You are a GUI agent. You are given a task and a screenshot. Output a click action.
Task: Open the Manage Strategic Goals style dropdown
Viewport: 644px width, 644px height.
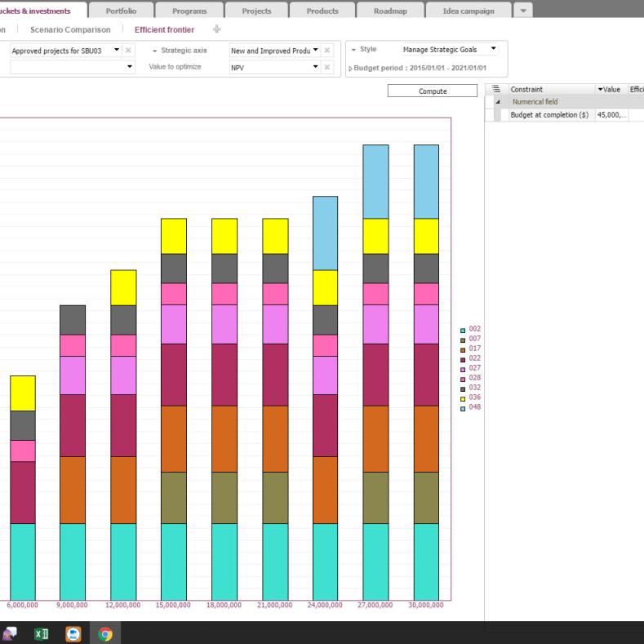tap(493, 48)
